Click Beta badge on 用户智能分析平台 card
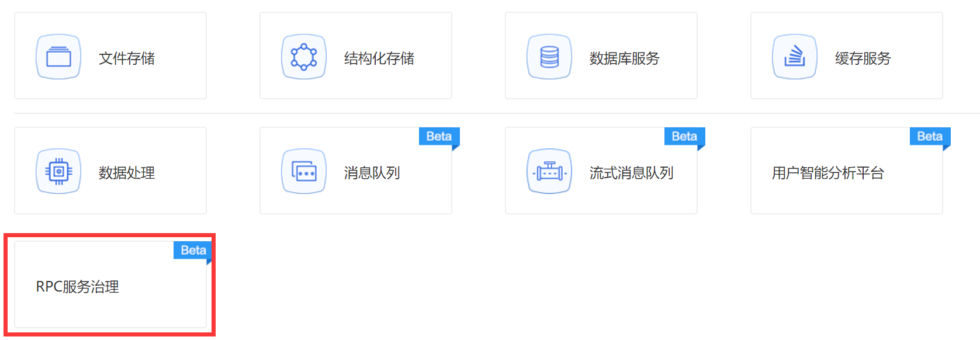Viewport: 980px width, 340px height. pyautogui.click(x=930, y=136)
